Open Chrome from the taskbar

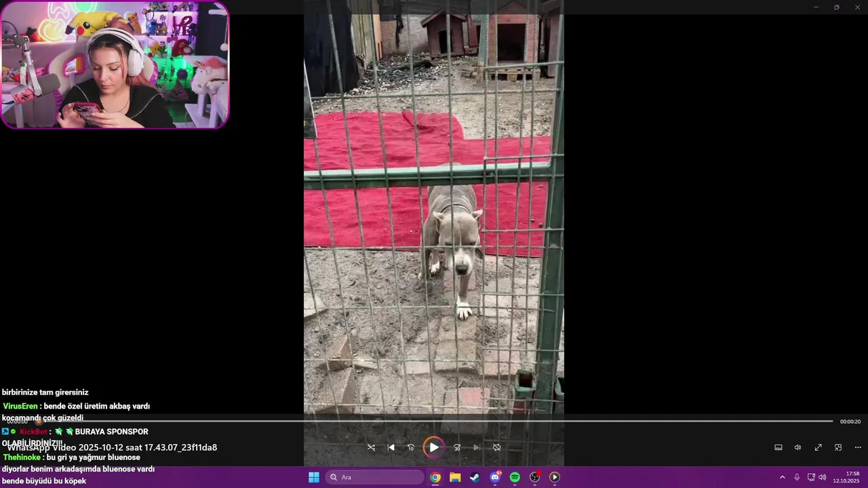tap(435, 477)
